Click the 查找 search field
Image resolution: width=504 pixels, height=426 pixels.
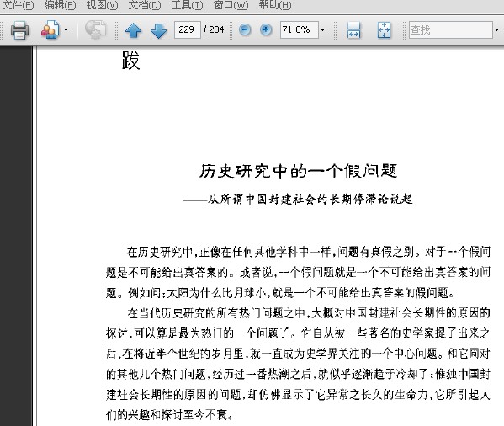click(x=451, y=30)
